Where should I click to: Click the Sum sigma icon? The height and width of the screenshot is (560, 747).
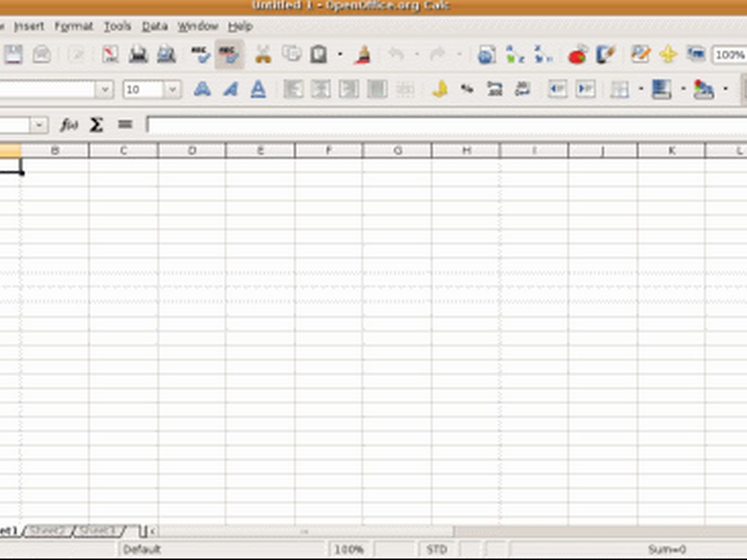(96, 125)
